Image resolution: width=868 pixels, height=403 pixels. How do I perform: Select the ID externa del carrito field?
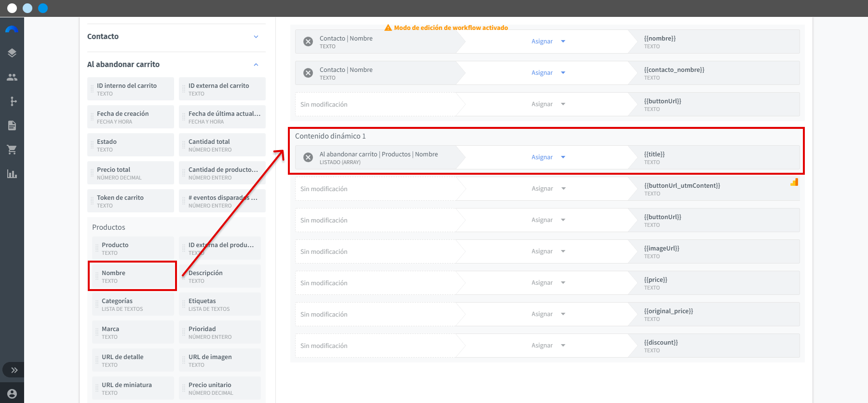(222, 89)
